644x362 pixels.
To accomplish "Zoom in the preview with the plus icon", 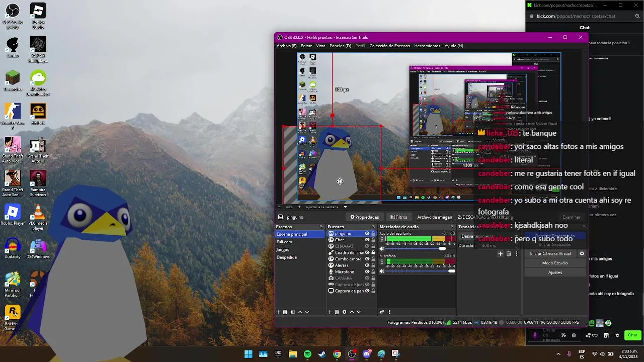I will (x=299, y=207).
